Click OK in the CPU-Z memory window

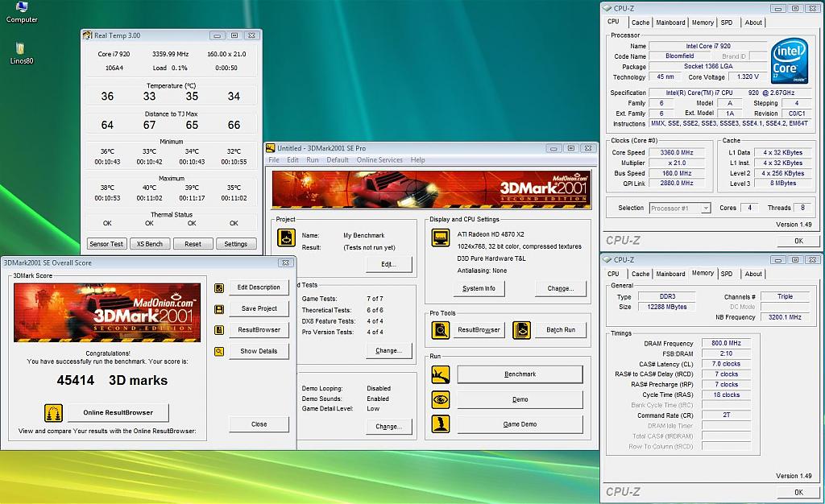pyautogui.click(x=798, y=493)
